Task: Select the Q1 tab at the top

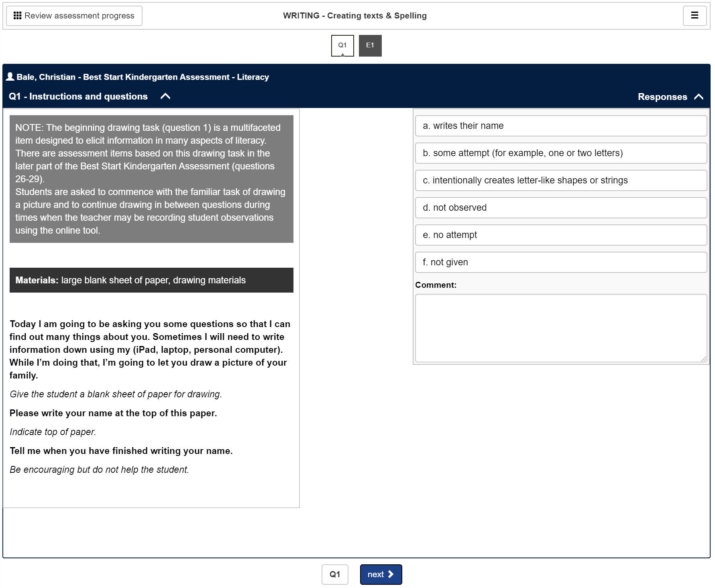Action: pyautogui.click(x=342, y=45)
